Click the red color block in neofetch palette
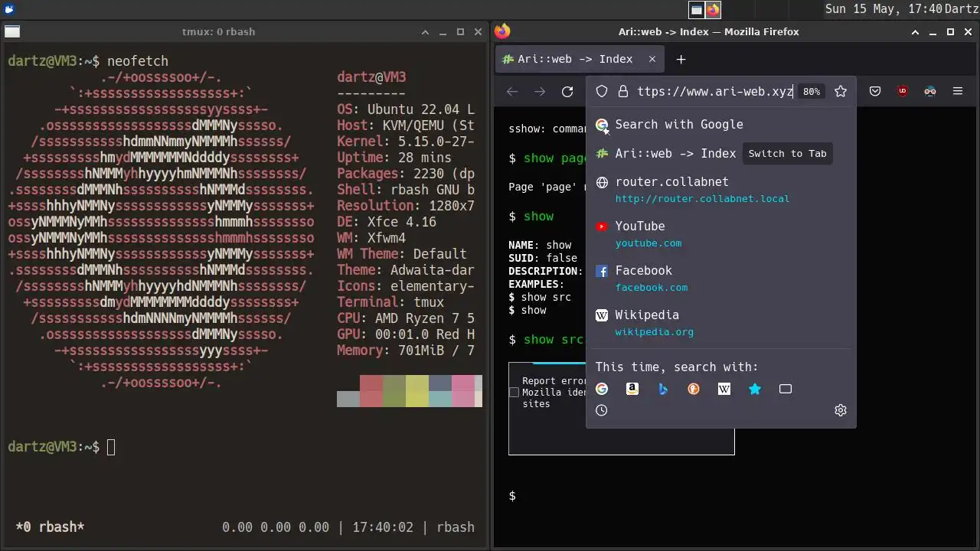 point(371,390)
